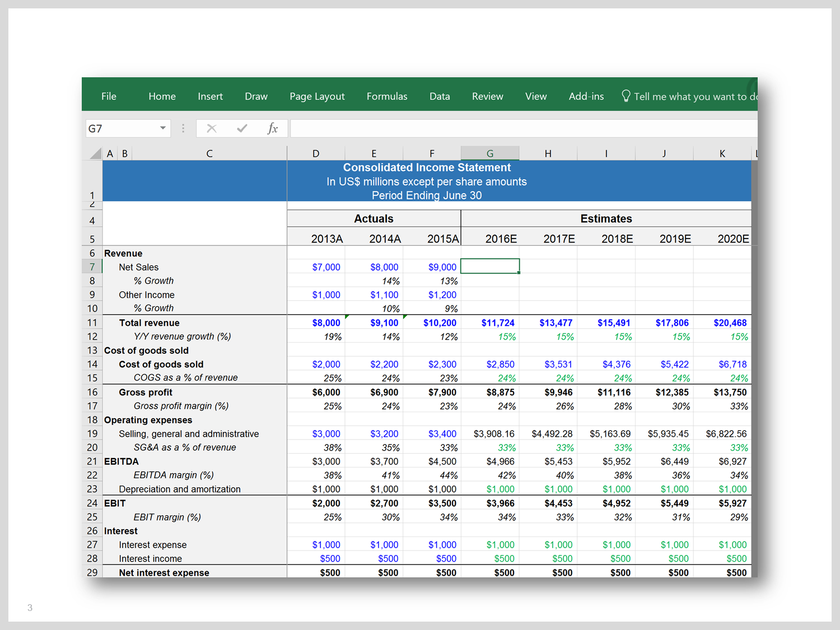
Task: Select the 'Operating expenses' heading cell
Action: [x=148, y=420]
